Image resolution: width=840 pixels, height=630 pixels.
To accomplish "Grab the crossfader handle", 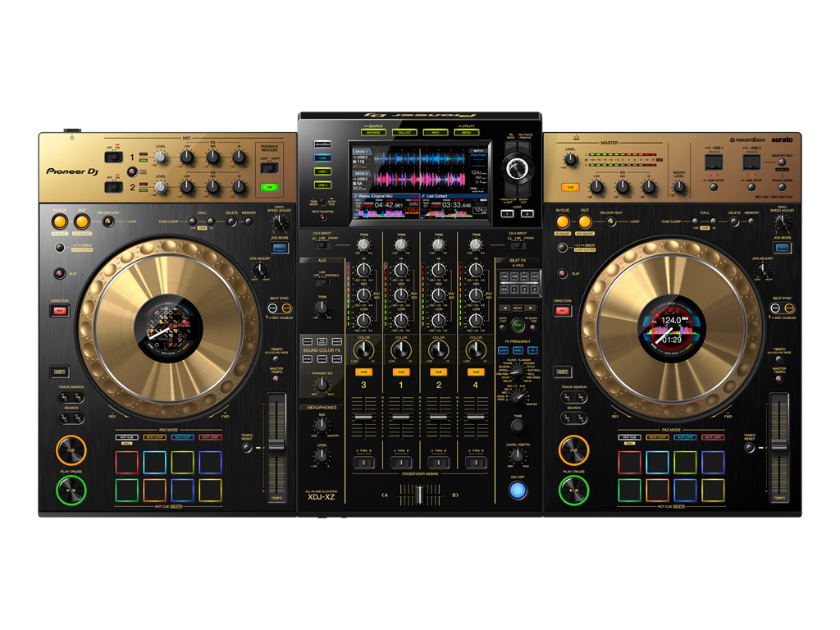I will (x=421, y=494).
